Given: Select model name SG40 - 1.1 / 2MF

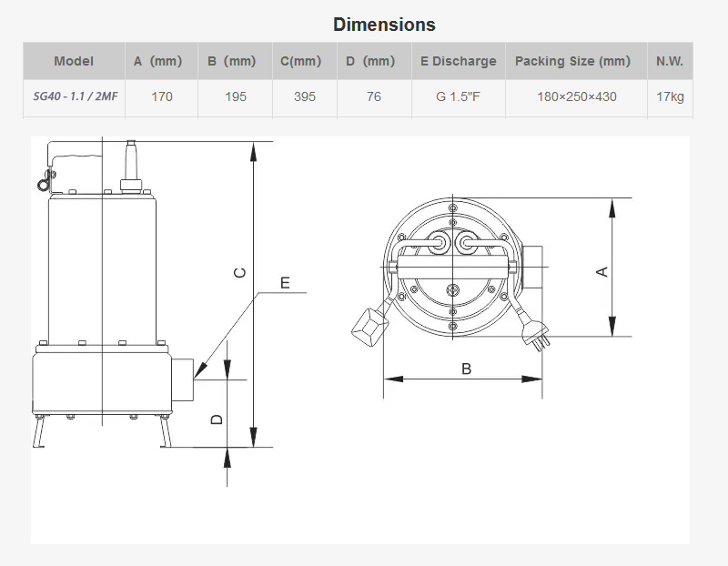Looking at the screenshot, I should tap(76, 96).
